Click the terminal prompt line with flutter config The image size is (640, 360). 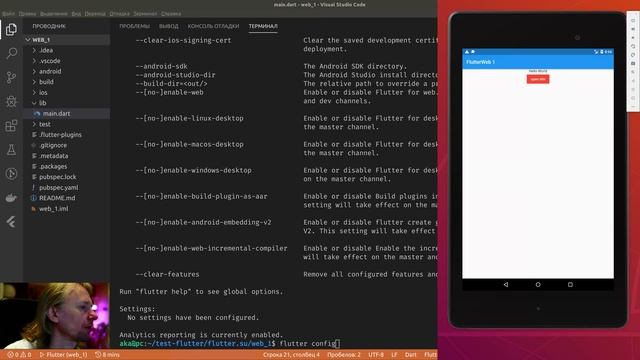click(x=230, y=344)
